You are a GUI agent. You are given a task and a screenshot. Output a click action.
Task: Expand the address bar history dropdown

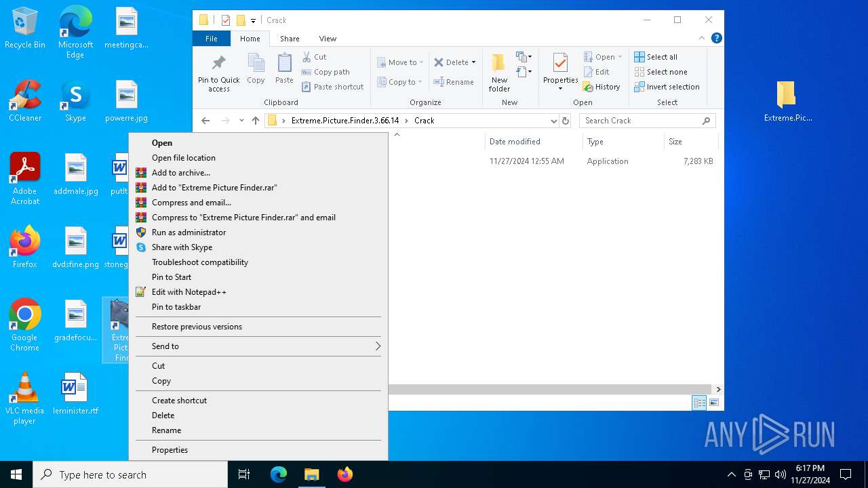click(x=554, y=121)
